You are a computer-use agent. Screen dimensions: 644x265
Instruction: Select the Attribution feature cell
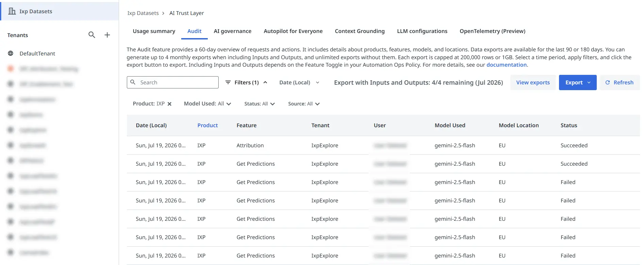tap(250, 145)
